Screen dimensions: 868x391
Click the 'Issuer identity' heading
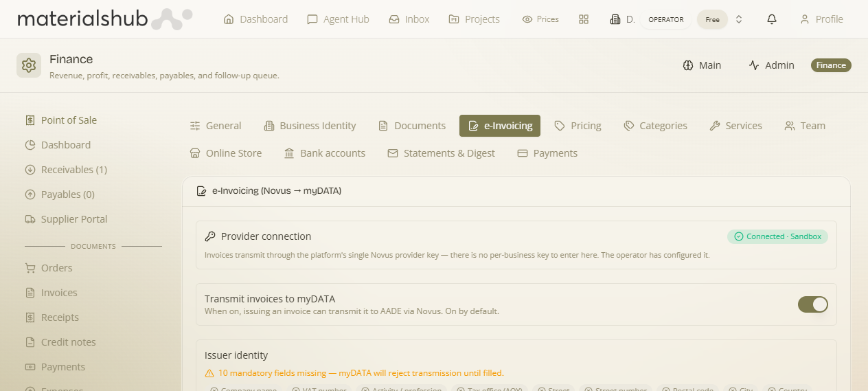pos(236,355)
